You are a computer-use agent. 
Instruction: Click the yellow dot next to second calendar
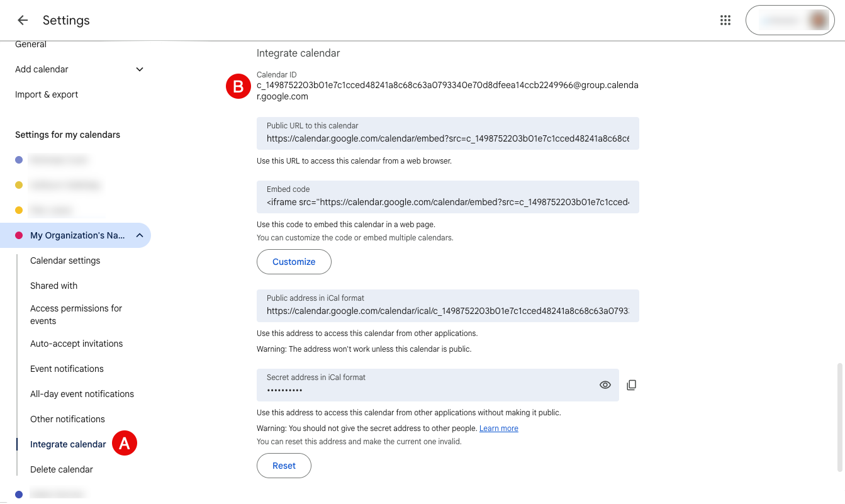19,184
